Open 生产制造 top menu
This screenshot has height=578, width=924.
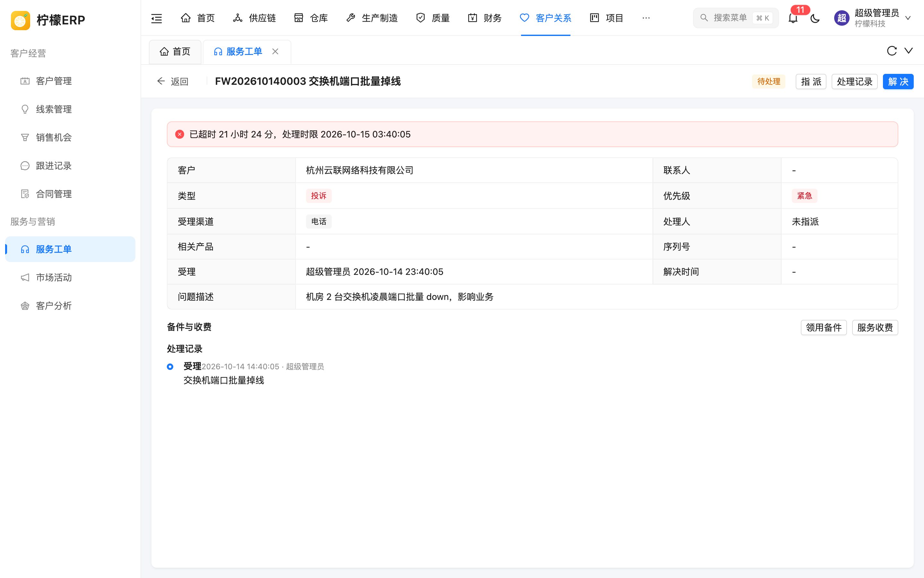(x=372, y=18)
